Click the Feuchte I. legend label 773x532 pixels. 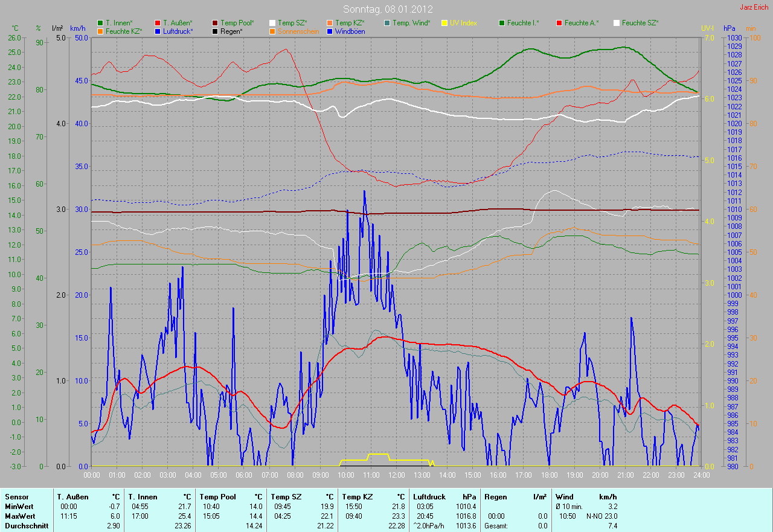(x=523, y=23)
